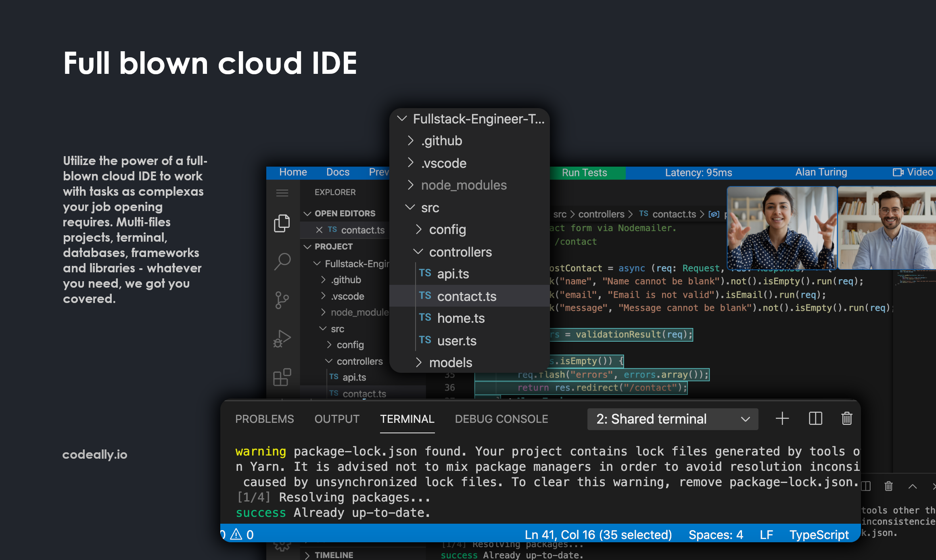Switch to the DEBUG CONSOLE tab
The height and width of the screenshot is (560, 936).
click(x=501, y=419)
